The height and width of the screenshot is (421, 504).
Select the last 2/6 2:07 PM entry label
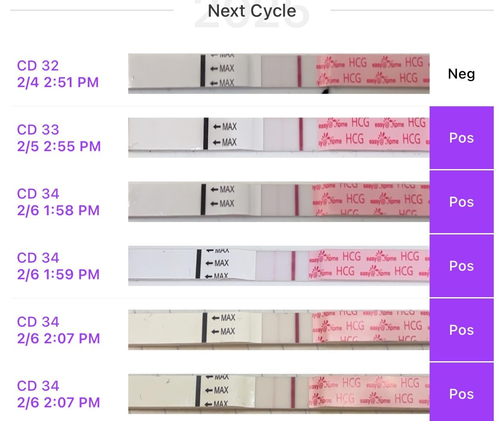pyautogui.click(x=58, y=394)
